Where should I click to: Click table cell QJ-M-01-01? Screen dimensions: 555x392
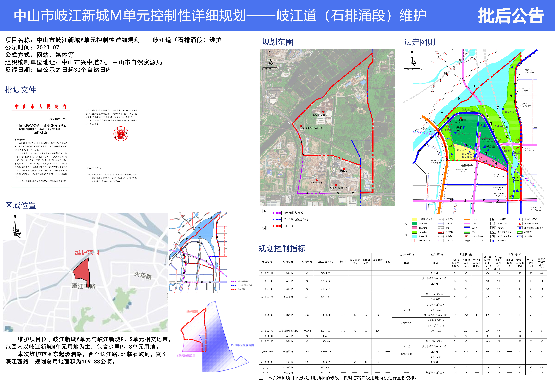point(267,273)
